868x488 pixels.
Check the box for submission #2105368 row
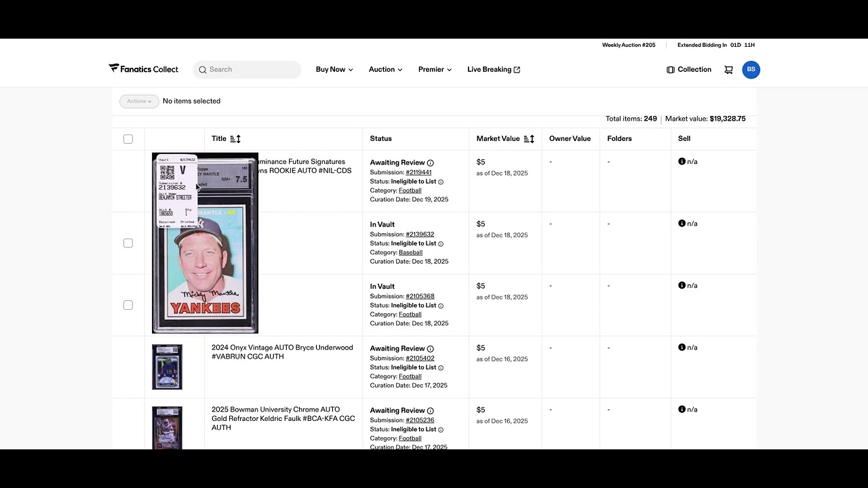tap(128, 305)
